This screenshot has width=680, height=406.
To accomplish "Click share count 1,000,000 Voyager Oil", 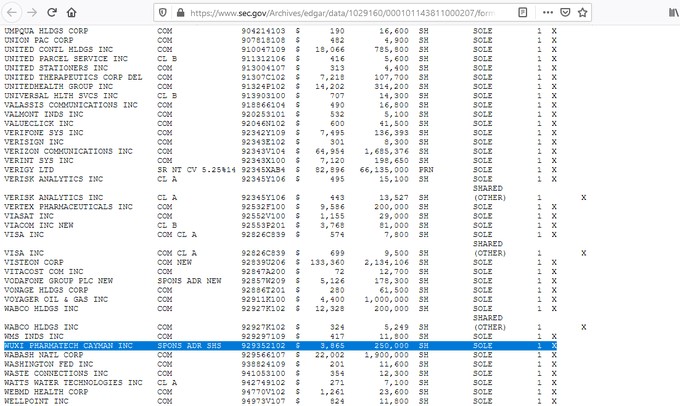I will point(386,299).
